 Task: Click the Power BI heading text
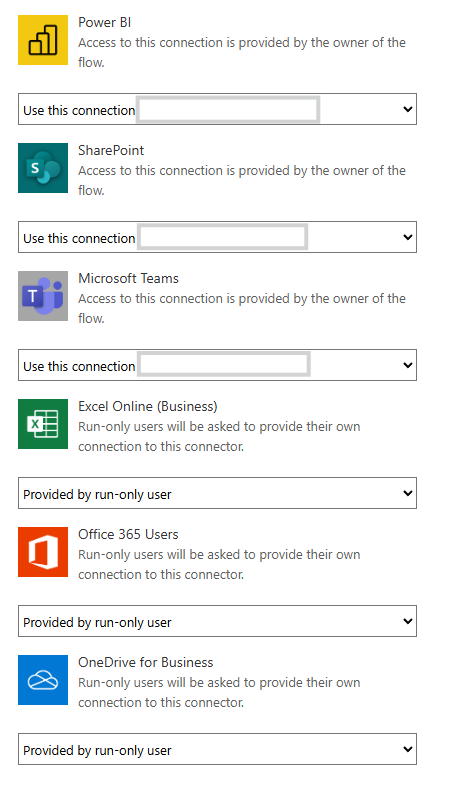tap(105, 22)
